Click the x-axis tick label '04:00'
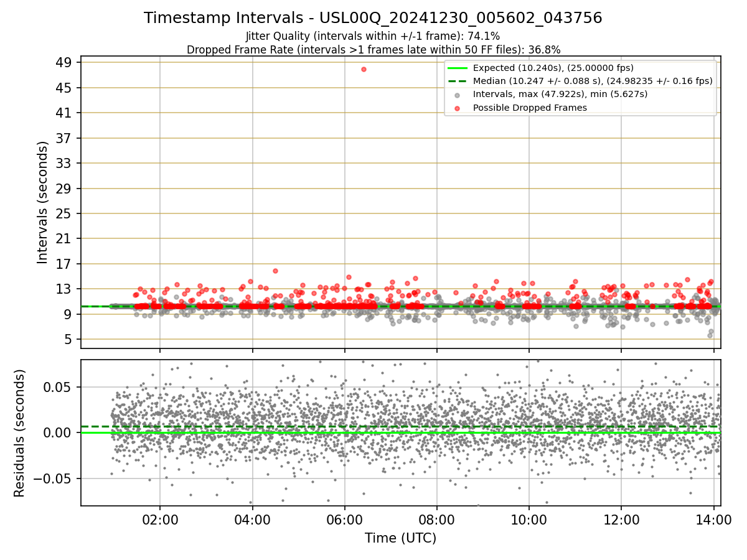The height and width of the screenshot is (560, 747). point(252,520)
